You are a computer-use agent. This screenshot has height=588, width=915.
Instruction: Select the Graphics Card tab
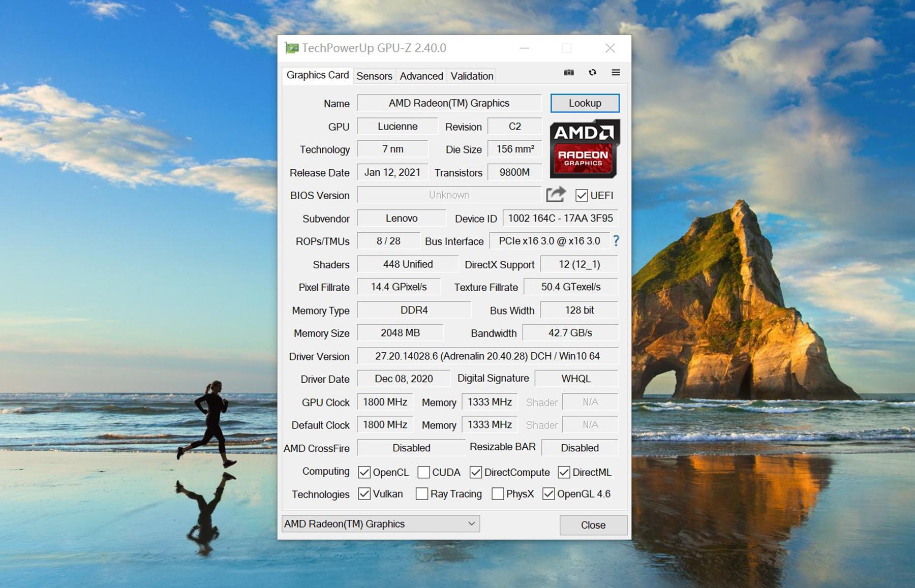pos(318,75)
